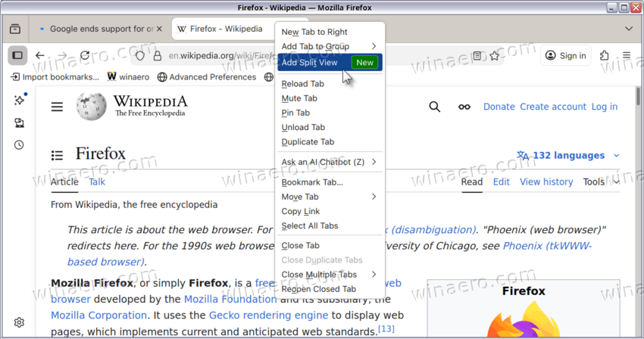Bookmark this page with the star icon

[x=495, y=56]
